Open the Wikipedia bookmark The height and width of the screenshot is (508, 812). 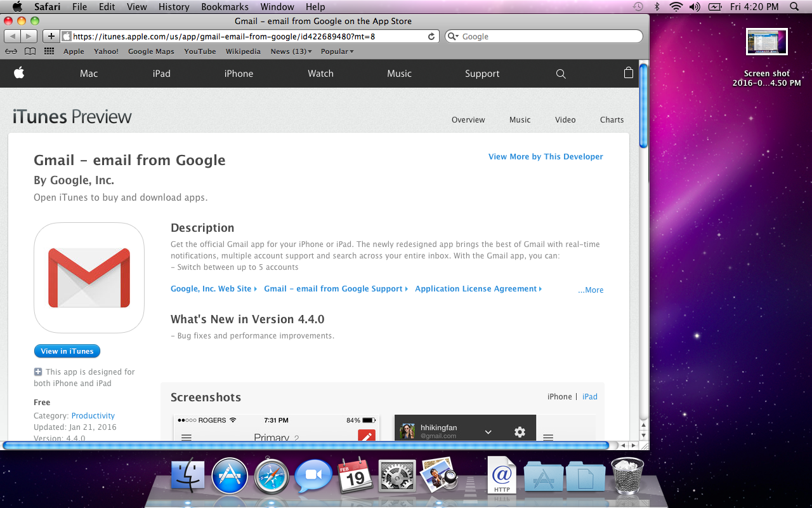(x=243, y=51)
